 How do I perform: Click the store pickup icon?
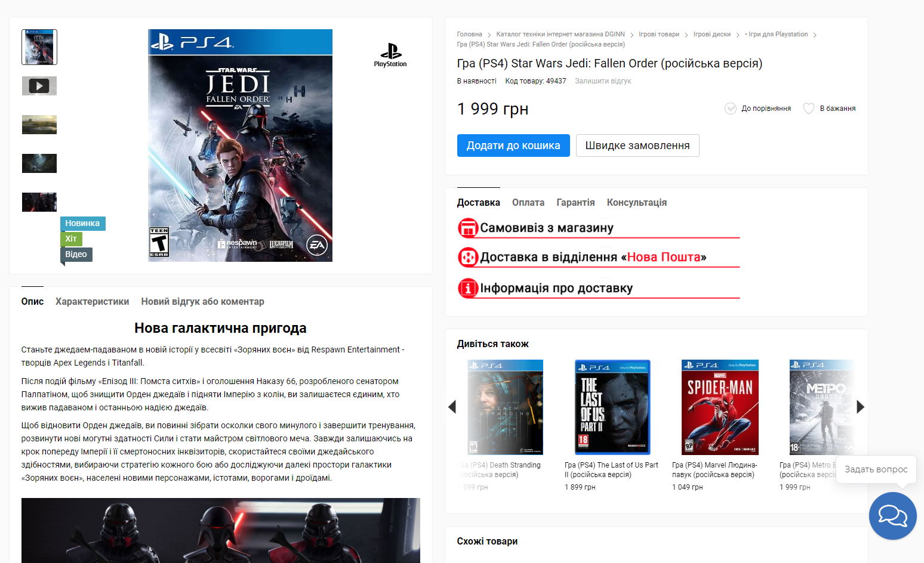tap(468, 228)
